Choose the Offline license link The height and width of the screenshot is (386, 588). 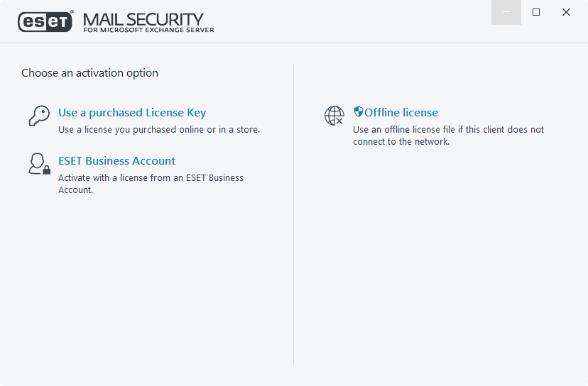click(x=401, y=113)
